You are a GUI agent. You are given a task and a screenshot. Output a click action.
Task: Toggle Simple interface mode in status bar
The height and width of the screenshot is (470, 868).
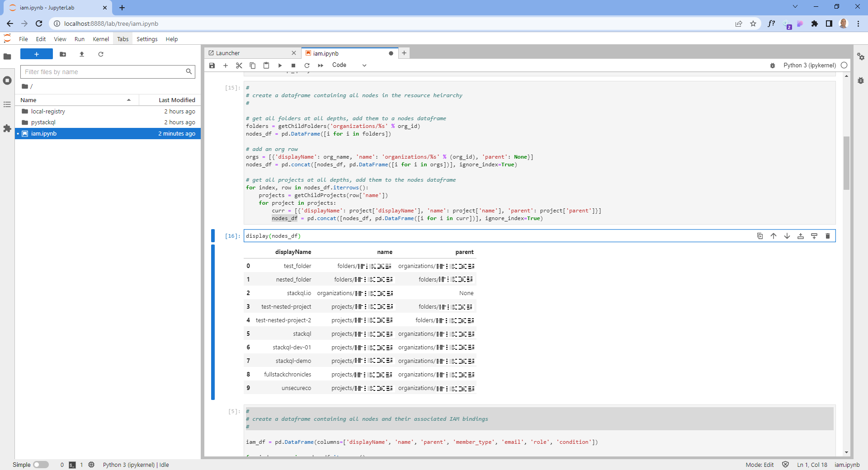[41, 465]
